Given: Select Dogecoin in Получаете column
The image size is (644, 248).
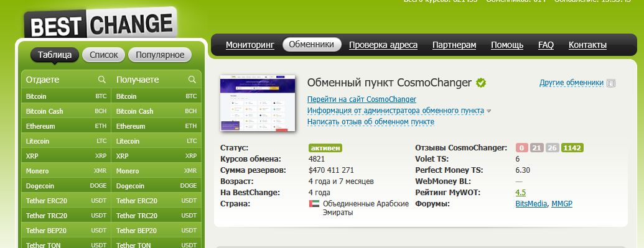Looking at the screenshot, I should tap(156, 186).
